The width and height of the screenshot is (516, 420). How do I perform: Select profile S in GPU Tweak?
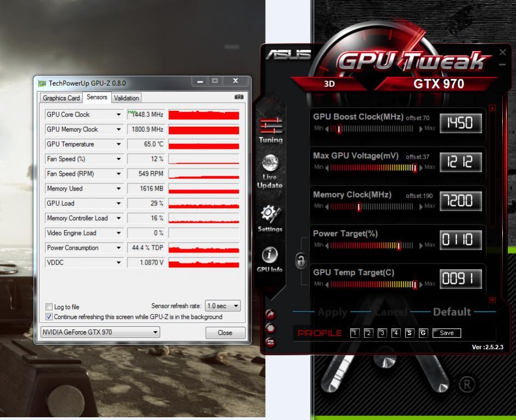[x=409, y=333]
